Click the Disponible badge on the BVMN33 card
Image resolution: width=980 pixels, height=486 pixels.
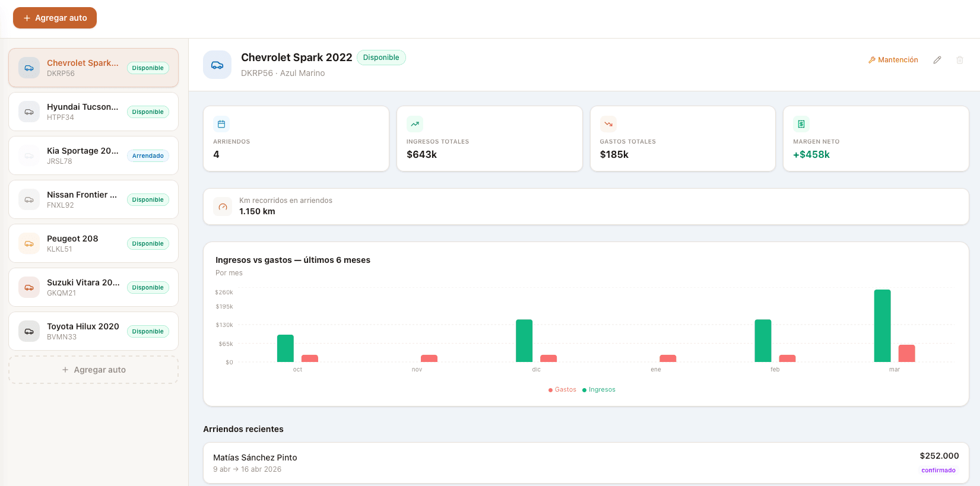pos(148,332)
